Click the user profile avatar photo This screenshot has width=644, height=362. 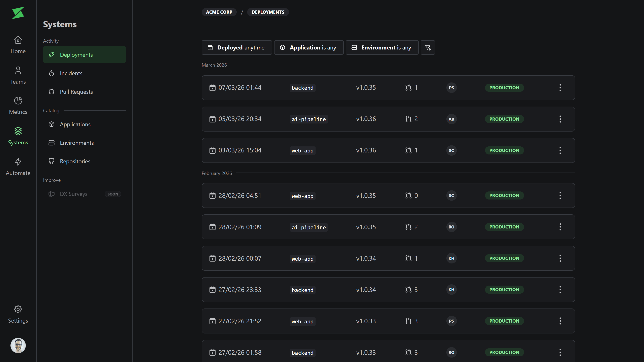[x=18, y=346]
